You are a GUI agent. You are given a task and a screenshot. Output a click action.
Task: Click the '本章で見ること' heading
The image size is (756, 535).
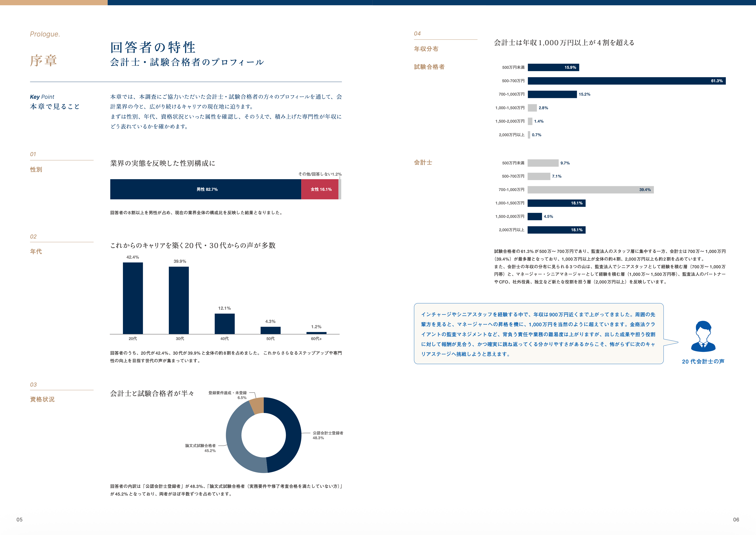pyautogui.click(x=55, y=106)
